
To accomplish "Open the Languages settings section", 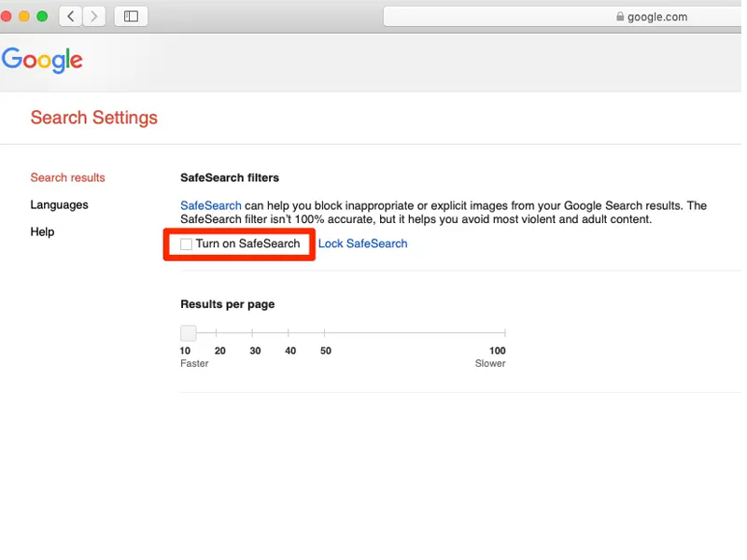I will (x=59, y=204).
